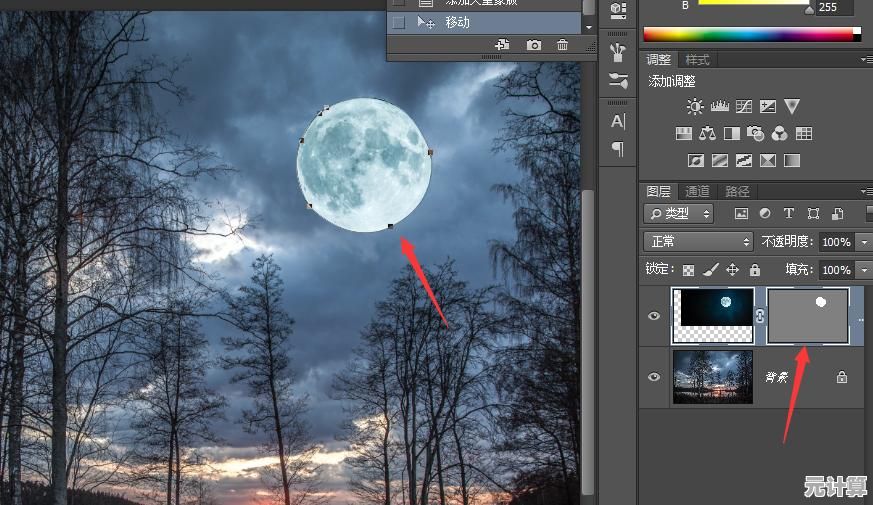
Task: Open the 正常 blend mode dropdown
Action: click(x=698, y=242)
